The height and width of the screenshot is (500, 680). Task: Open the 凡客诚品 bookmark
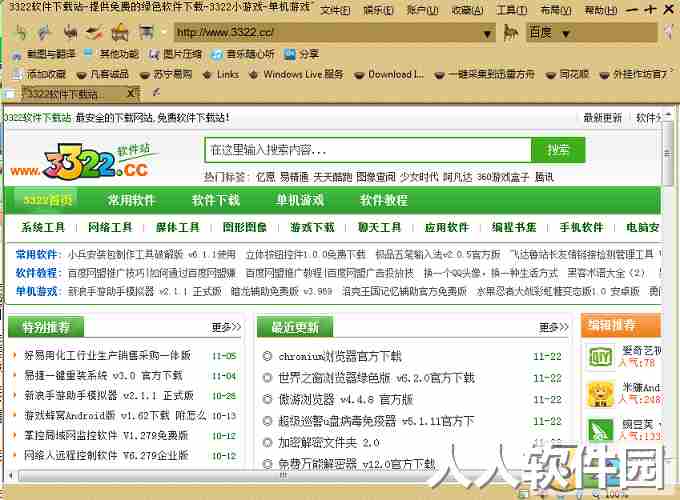(x=103, y=74)
